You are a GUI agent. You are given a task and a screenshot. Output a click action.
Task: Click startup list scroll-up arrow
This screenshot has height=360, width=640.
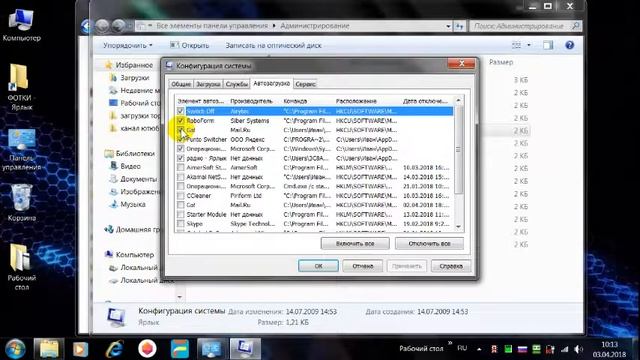pyautogui.click(x=458, y=100)
